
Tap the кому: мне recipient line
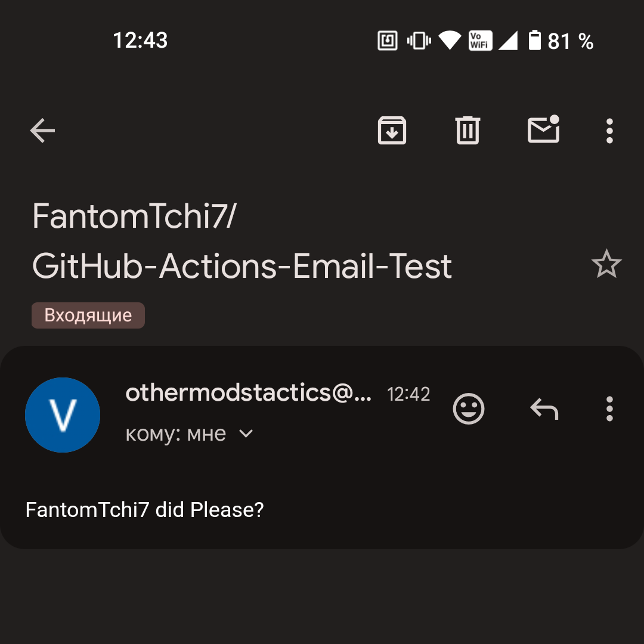[176, 434]
